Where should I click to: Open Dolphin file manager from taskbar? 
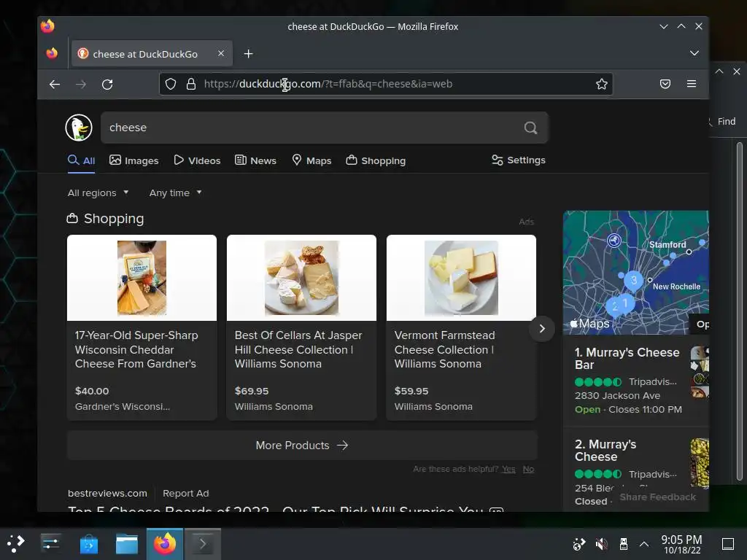pyautogui.click(x=127, y=543)
